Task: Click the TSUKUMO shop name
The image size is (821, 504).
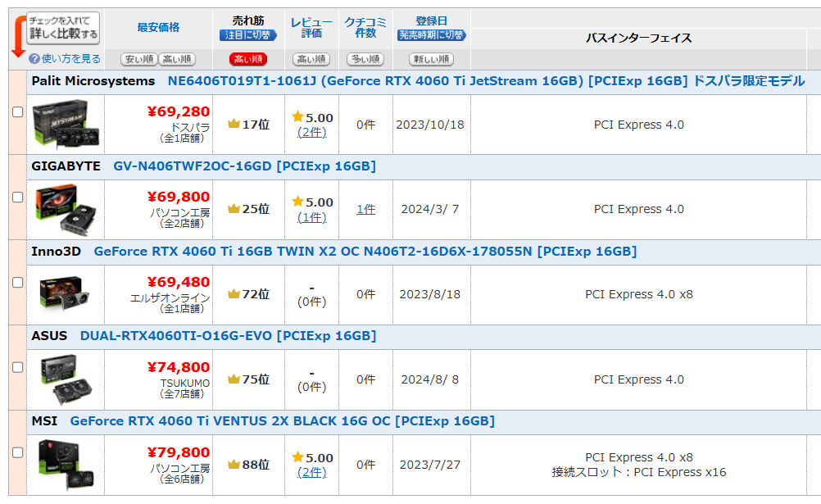Action: click(x=185, y=383)
